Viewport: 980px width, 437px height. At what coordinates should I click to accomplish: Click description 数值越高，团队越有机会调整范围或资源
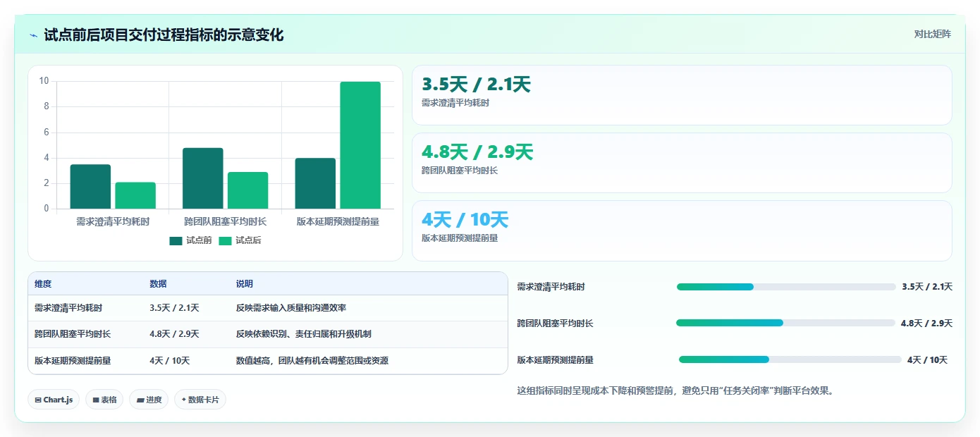click(312, 361)
